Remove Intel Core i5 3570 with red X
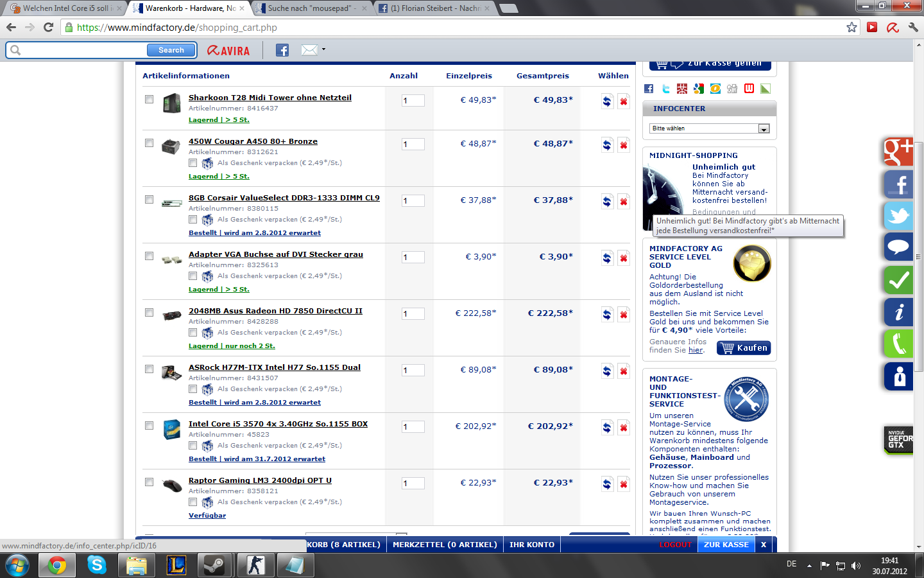Image resolution: width=924 pixels, height=578 pixels. [623, 427]
